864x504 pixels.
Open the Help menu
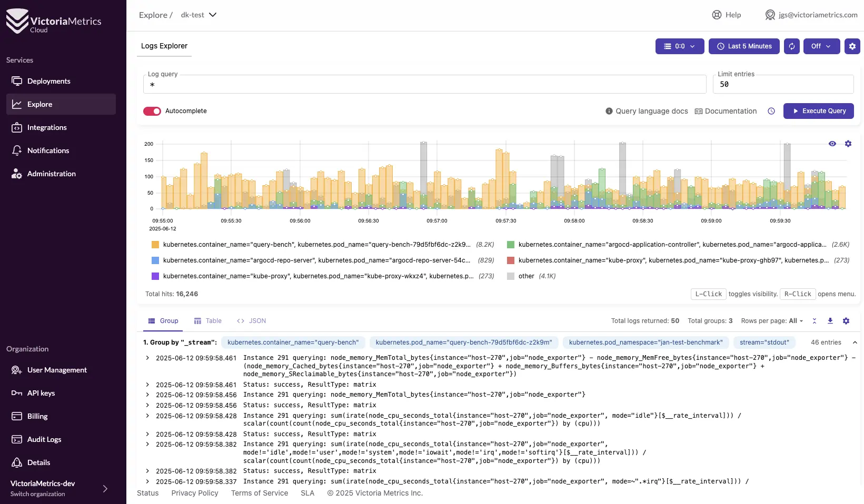(x=727, y=15)
